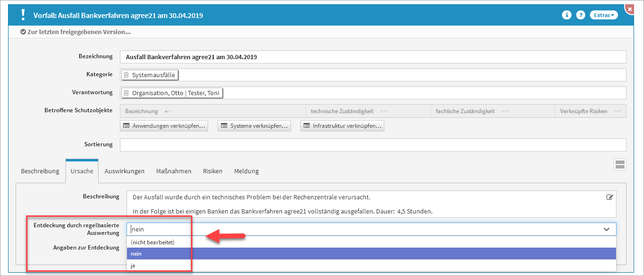
Task: Toggle the split layout view icon
Action: coord(620,165)
